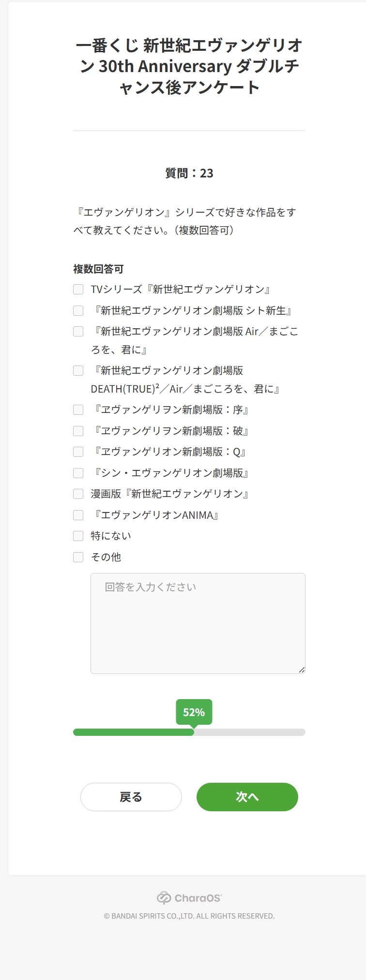This screenshot has height=980, width=366.
Task: Check the DEATH(TRUE)²／Air／まごころを、君に option
Action: click(x=78, y=371)
